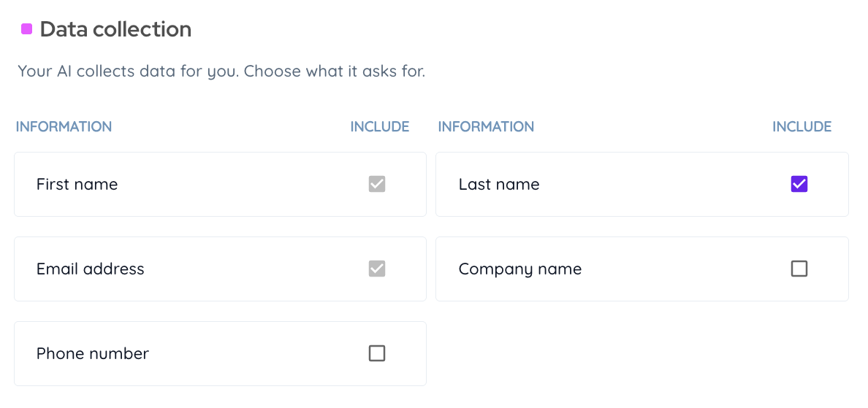Toggle the Email address include checkbox
Image resolution: width=868 pixels, height=408 pixels.
click(x=377, y=269)
